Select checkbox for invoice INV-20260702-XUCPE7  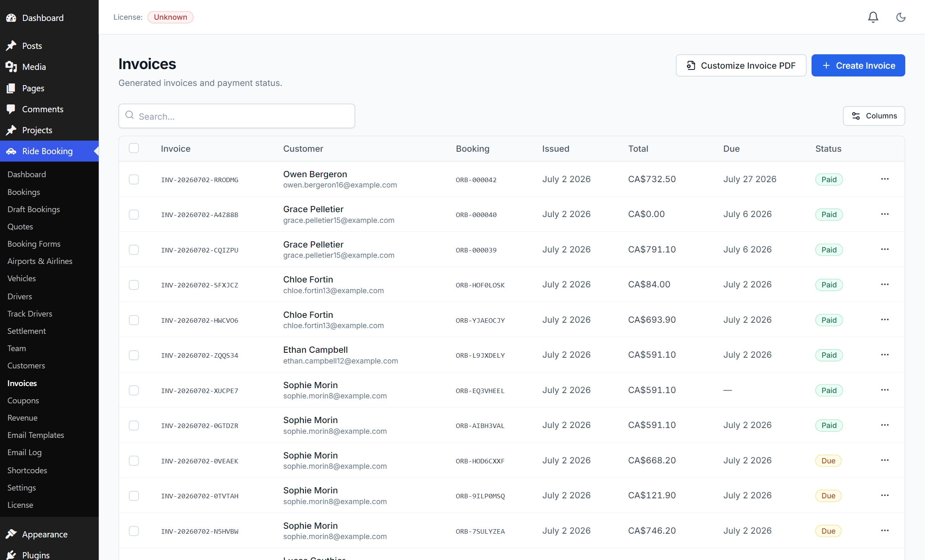click(134, 390)
